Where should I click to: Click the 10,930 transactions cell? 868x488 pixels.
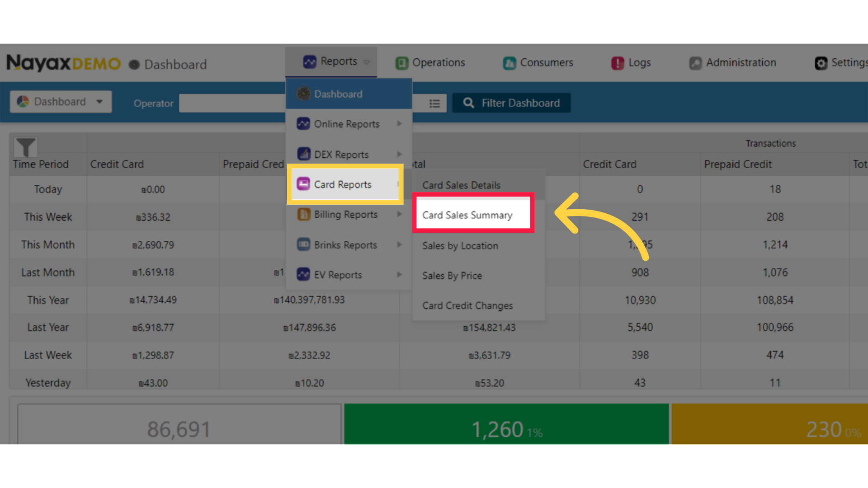point(640,300)
